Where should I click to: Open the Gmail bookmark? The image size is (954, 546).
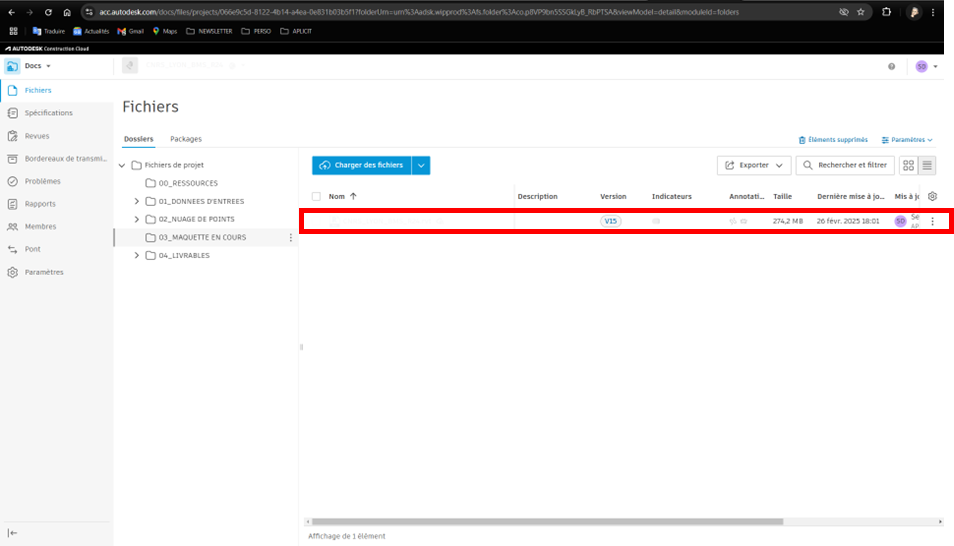click(x=130, y=31)
